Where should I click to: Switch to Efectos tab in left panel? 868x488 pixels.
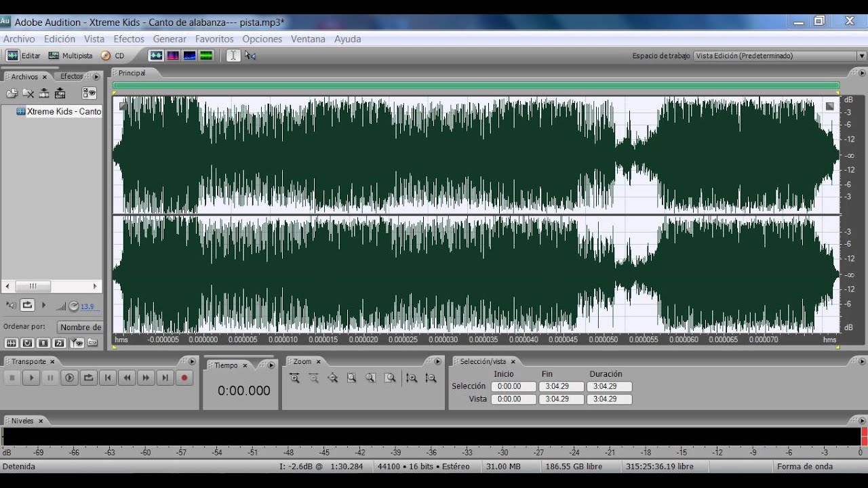point(71,77)
